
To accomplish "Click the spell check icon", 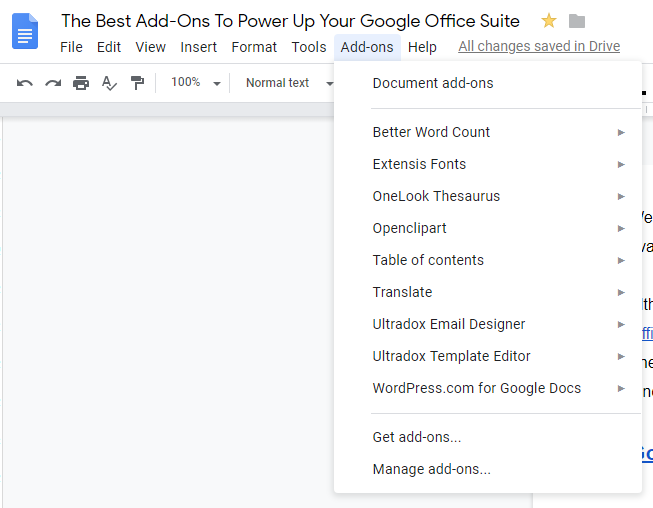I will [109, 83].
